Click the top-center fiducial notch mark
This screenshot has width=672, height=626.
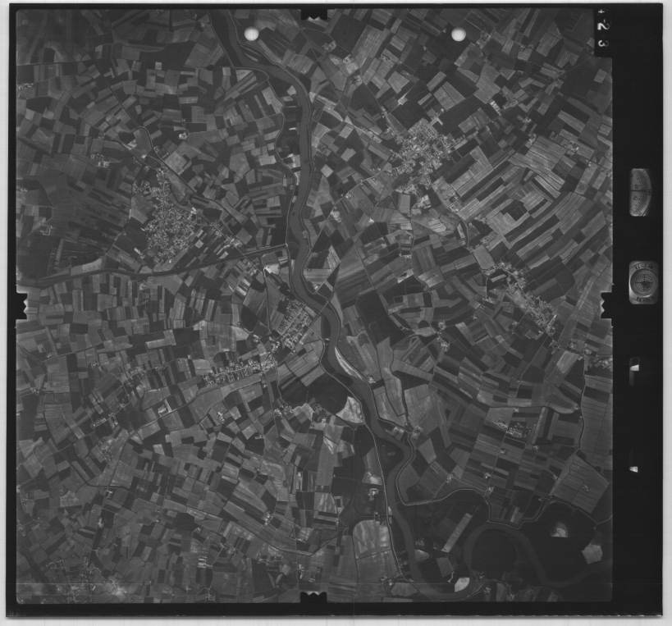[x=313, y=14]
